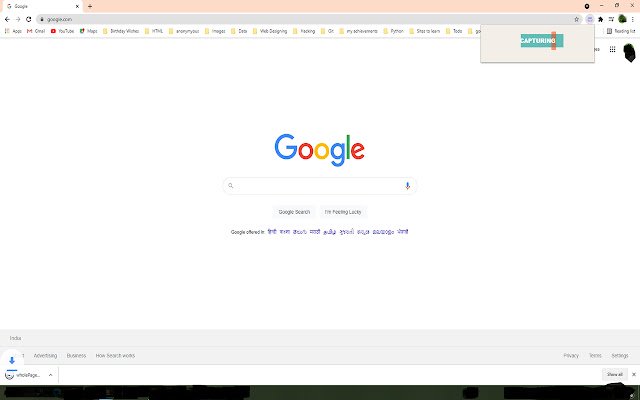
Task: Open the Business footer link
Action: tap(76, 356)
